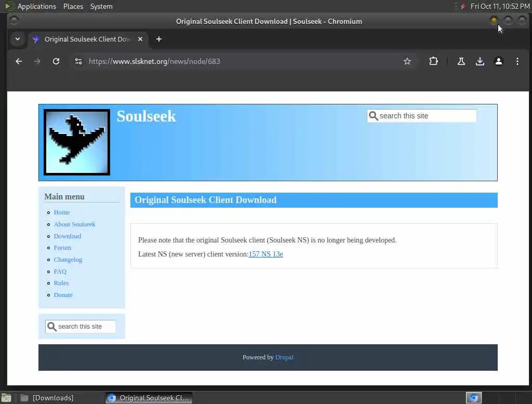This screenshot has height=404, width=532.
Task: Open the FAQ link
Action: click(x=60, y=272)
